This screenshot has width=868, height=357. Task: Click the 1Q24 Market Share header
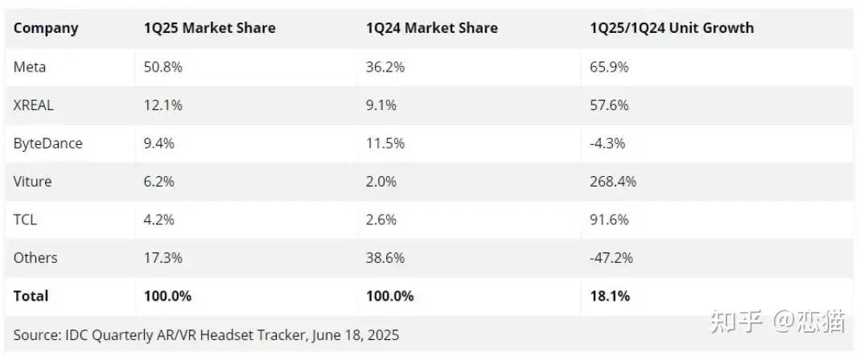[x=432, y=28]
